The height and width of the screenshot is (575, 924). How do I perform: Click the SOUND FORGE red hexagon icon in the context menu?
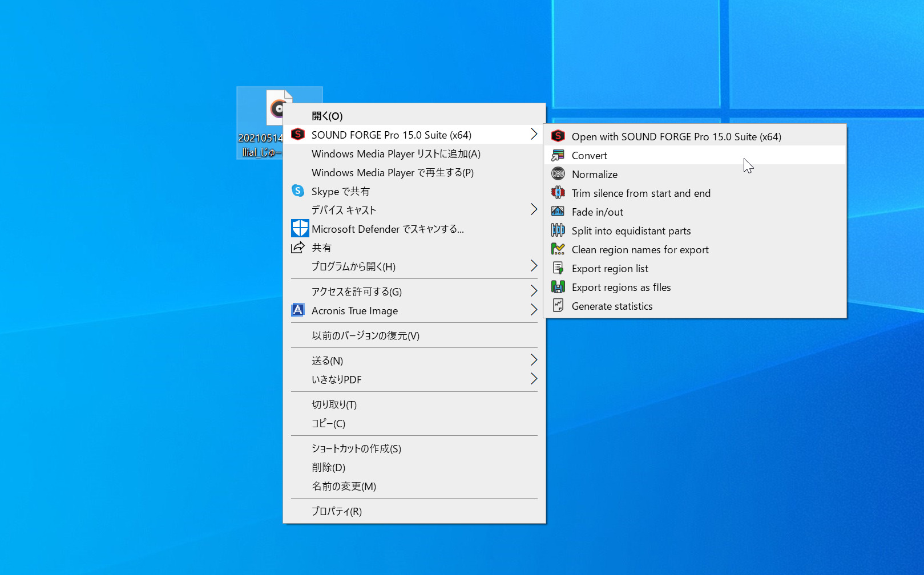(298, 135)
